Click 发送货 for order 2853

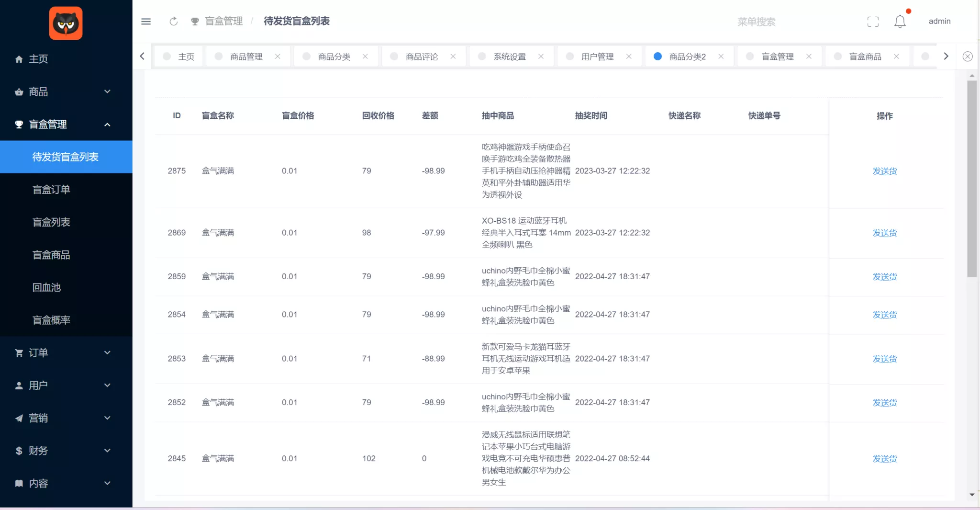point(884,359)
